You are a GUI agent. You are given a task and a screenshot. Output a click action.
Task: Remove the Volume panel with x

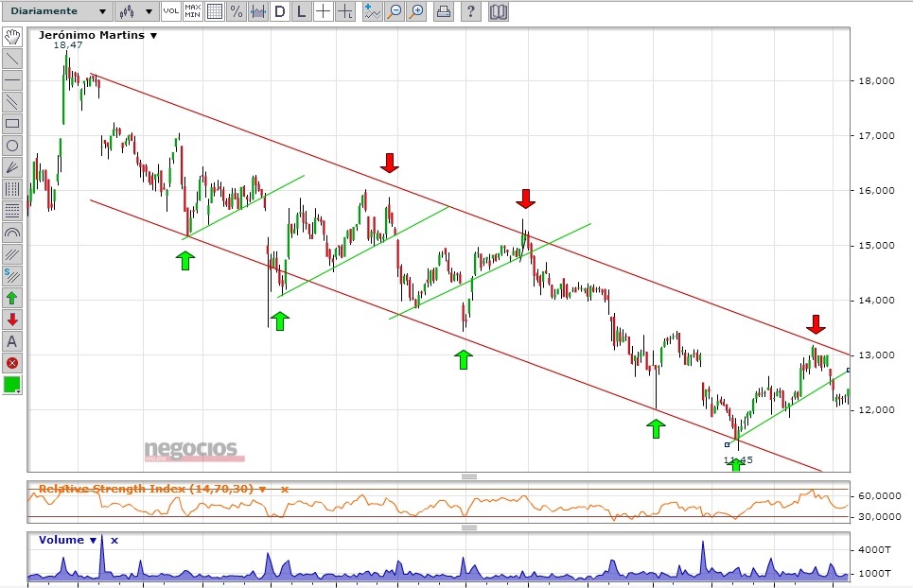(x=114, y=541)
